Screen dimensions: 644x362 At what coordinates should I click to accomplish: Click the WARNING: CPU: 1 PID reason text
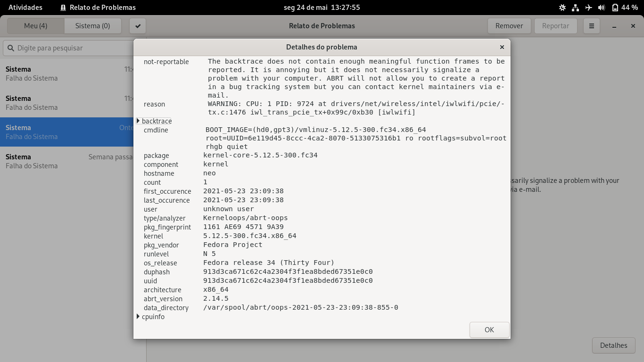pos(356,108)
